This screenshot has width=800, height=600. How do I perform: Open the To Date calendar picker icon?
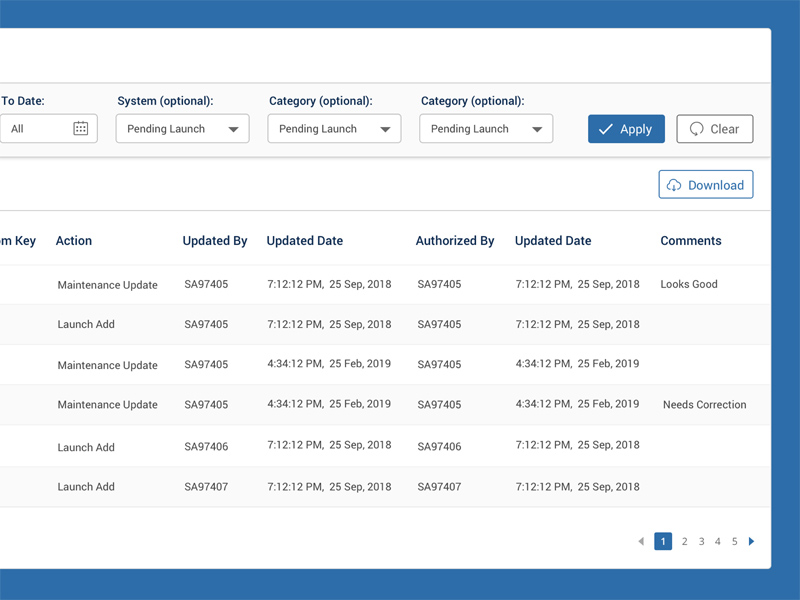pos(81,129)
